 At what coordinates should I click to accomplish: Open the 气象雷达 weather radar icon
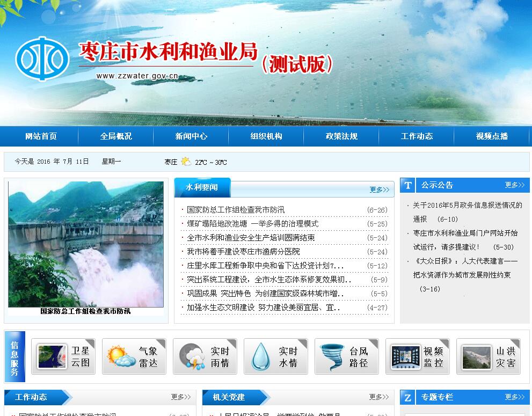tap(121, 357)
